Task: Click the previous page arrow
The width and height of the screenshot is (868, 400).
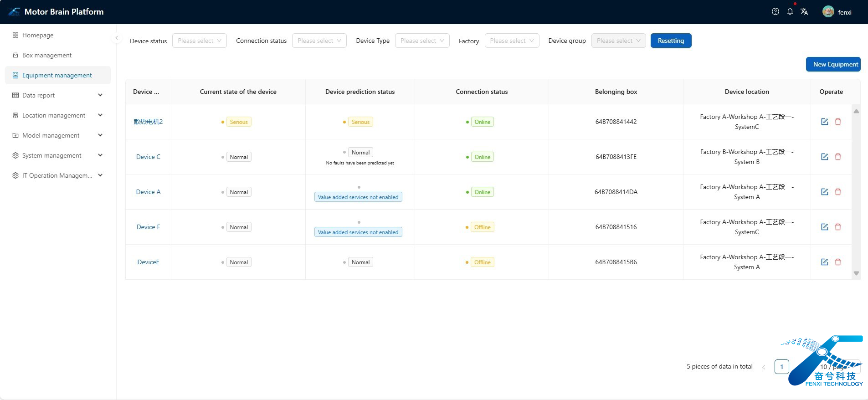Action: pyautogui.click(x=764, y=367)
